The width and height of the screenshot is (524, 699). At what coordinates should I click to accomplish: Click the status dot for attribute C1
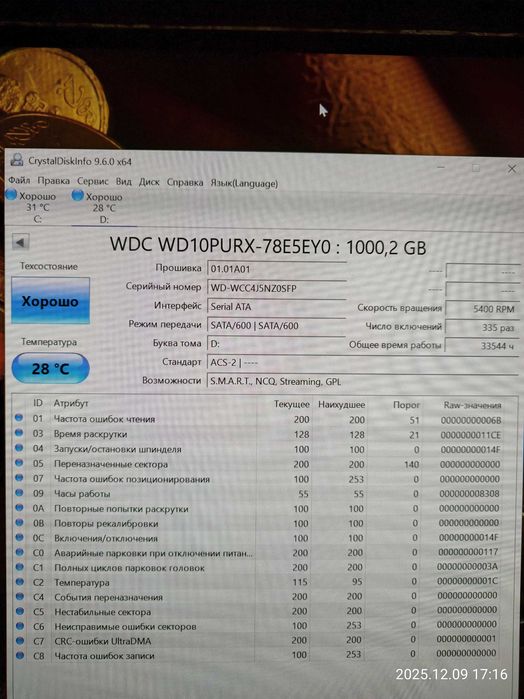[x=19, y=567]
